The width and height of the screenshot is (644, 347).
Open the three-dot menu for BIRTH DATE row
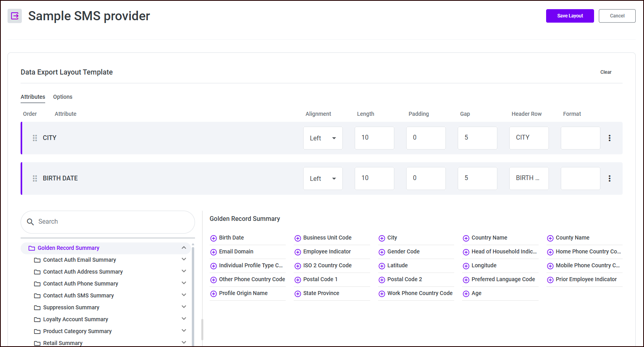point(610,178)
